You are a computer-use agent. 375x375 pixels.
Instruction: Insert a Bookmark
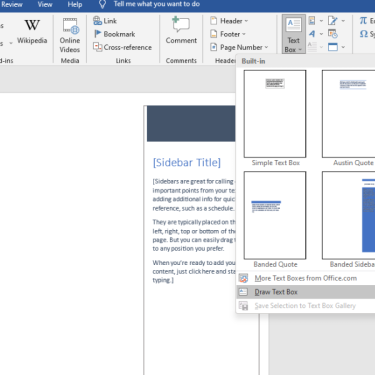click(115, 34)
